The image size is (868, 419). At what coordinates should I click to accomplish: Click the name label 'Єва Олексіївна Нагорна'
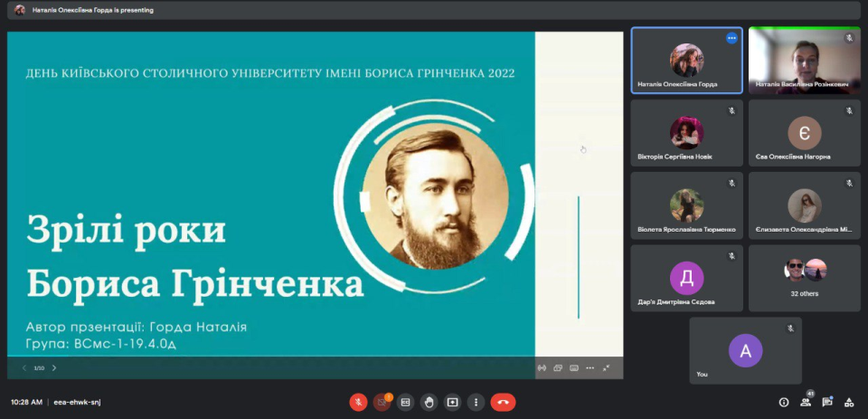click(793, 157)
